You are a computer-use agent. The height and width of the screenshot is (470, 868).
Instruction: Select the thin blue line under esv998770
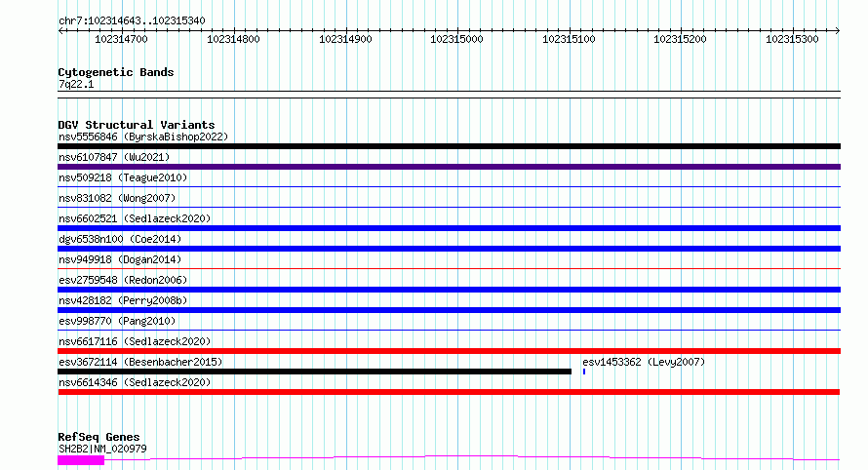[x=449, y=331]
